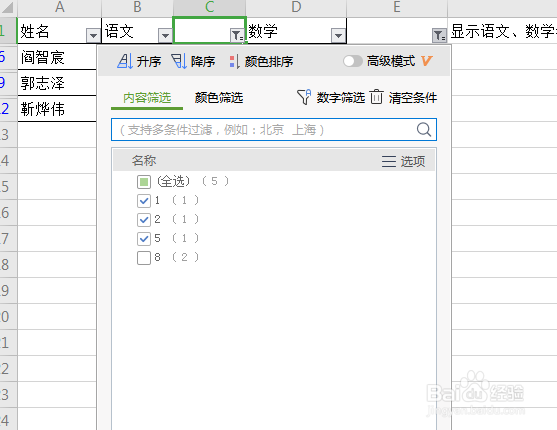This screenshot has width=557, height=430.
Task: Check the value 8 checkbox
Action: (144, 258)
